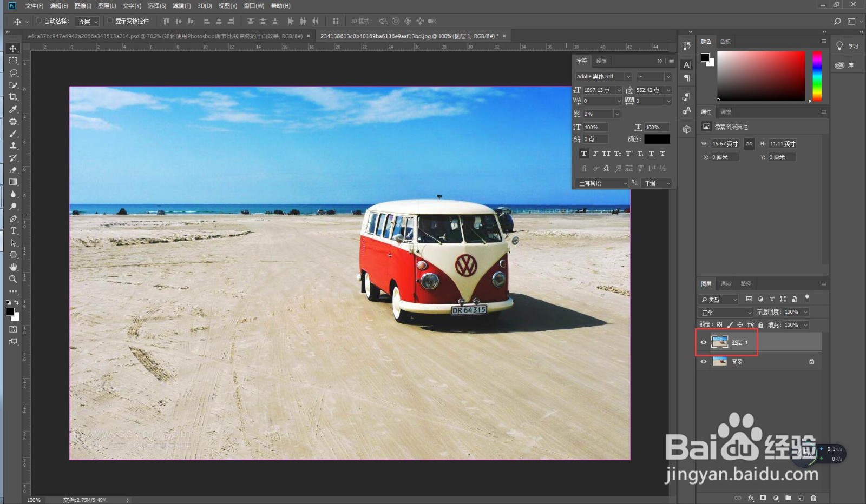Toggle Underline in Character panel
Viewport: 866px width, 504px height.
click(651, 154)
